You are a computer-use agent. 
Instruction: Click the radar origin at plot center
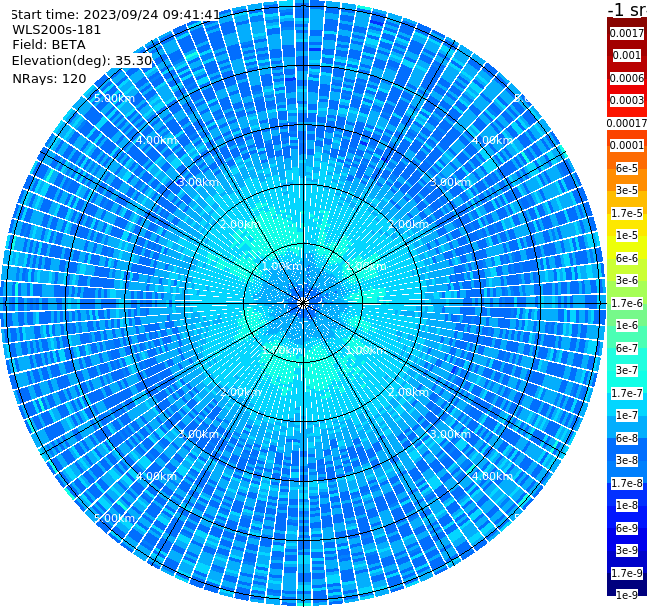303,303
